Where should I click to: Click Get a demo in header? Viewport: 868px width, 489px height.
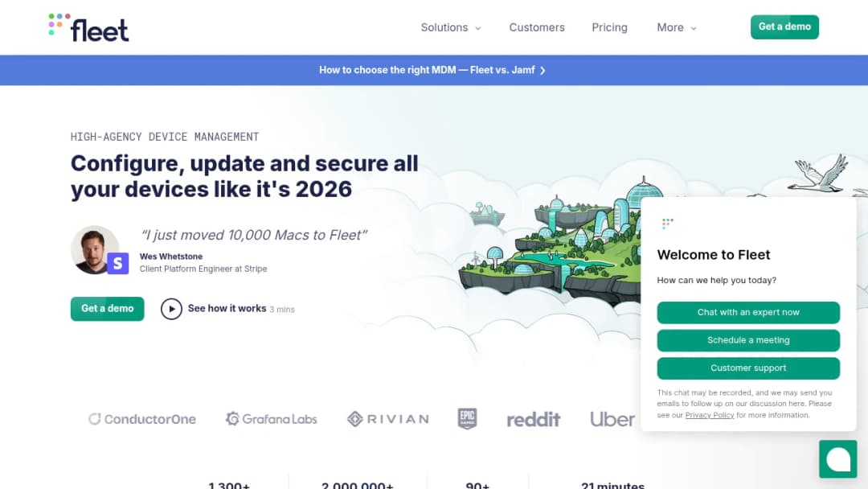click(x=784, y=27)
